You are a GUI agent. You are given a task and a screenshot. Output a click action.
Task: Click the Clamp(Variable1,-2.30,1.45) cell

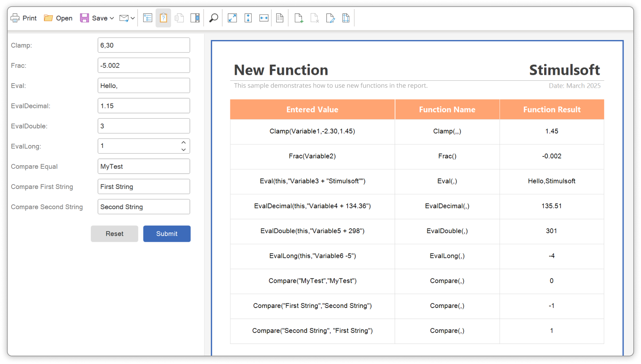coord(312,132)
